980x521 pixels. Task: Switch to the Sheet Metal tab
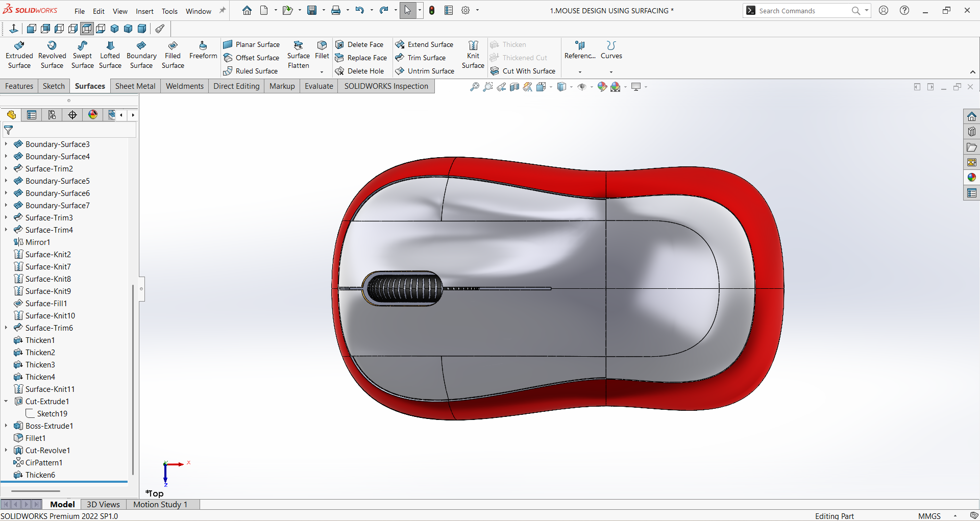point(135,86)
